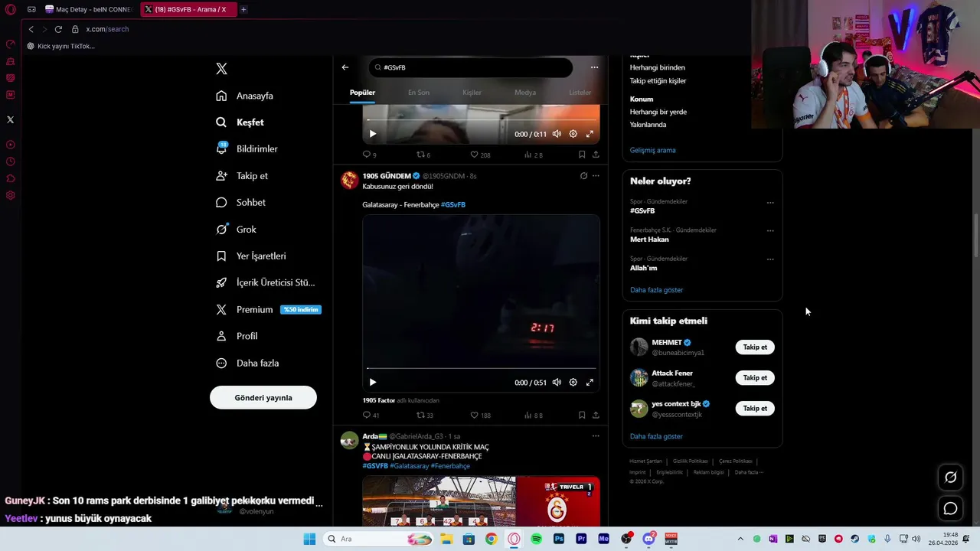
Task: Click Grok icon on 1905 GÜNDEM post
Action: (583, 176)
